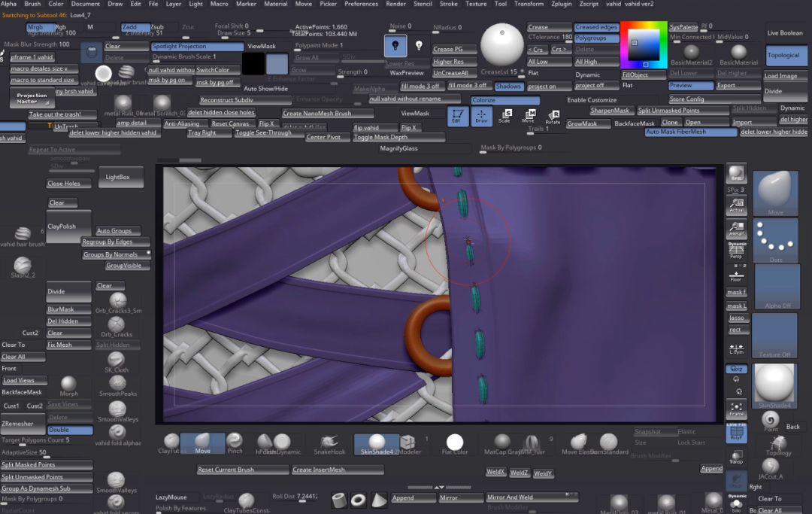Click the Projection Master button
This screenshot has width=812, height=514.
pos(31,98)
